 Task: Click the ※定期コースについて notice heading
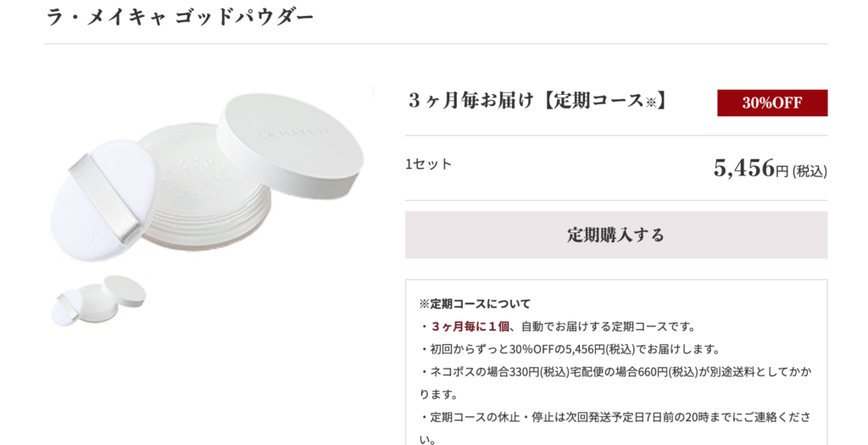point(475,303)
